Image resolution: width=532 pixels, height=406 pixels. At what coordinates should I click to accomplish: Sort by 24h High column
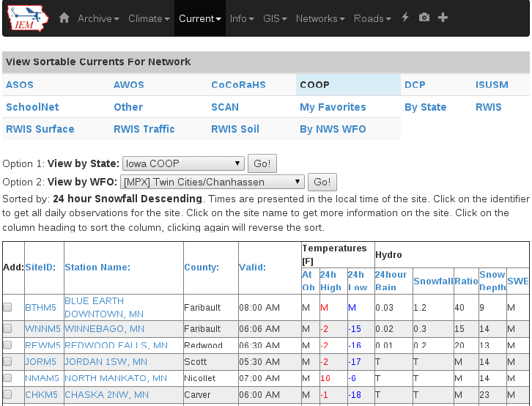(330, 281)
